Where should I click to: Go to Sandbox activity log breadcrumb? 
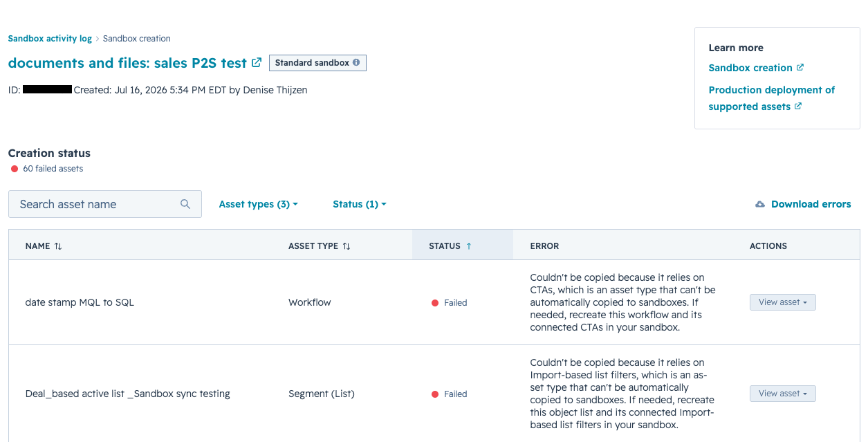coord(50,39)
